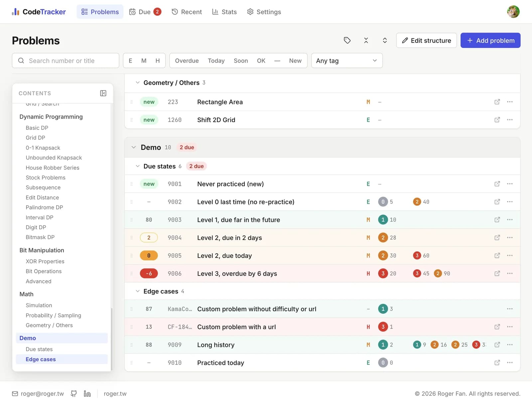This screenshot has width=532, height=406.
Task: Switch to the Recent tab
Action: point(187,12)
